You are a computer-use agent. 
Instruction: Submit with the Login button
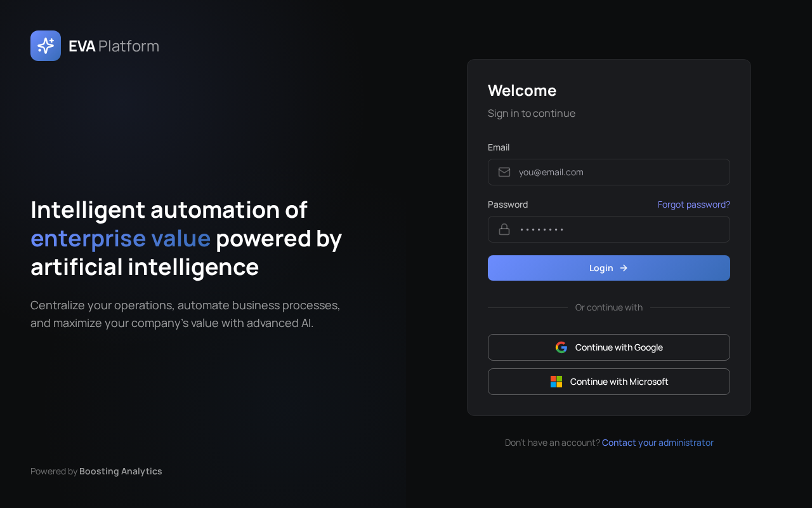pos(609,268)
